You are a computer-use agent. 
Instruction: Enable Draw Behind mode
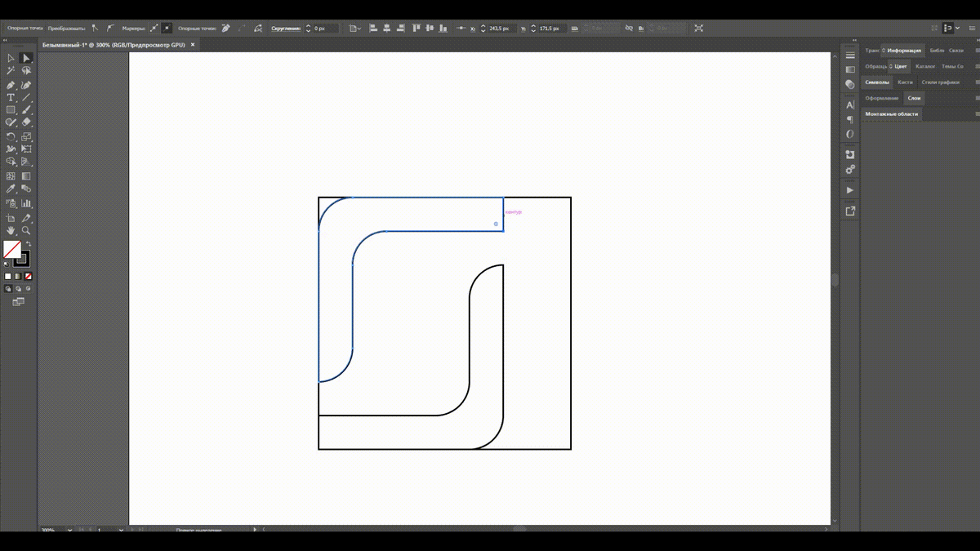coord(18,289)
